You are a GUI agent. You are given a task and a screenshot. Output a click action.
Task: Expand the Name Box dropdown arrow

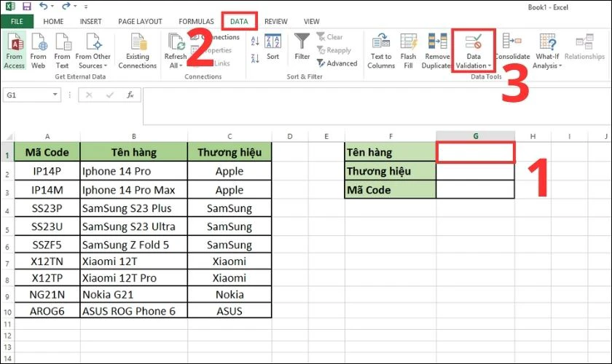coord(55,95)
